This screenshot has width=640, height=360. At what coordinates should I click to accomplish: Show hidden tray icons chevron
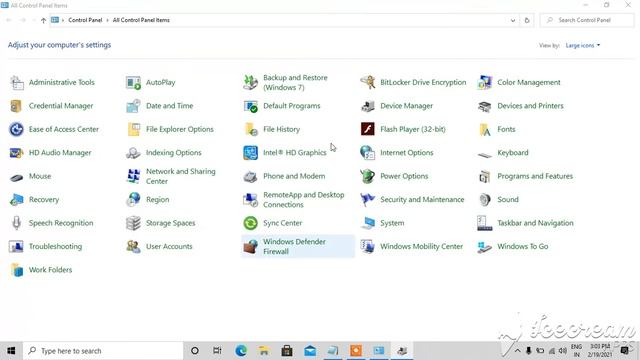coord(517,351)
